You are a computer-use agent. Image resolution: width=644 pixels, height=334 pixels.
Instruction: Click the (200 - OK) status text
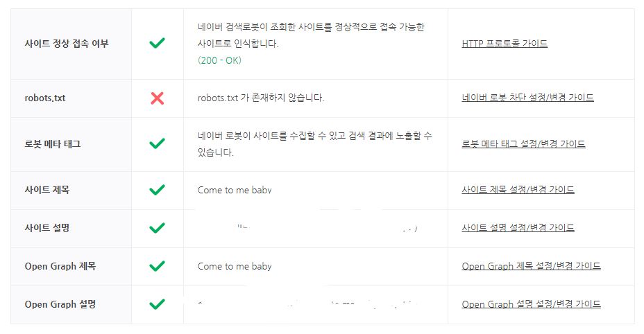point(219,60)
